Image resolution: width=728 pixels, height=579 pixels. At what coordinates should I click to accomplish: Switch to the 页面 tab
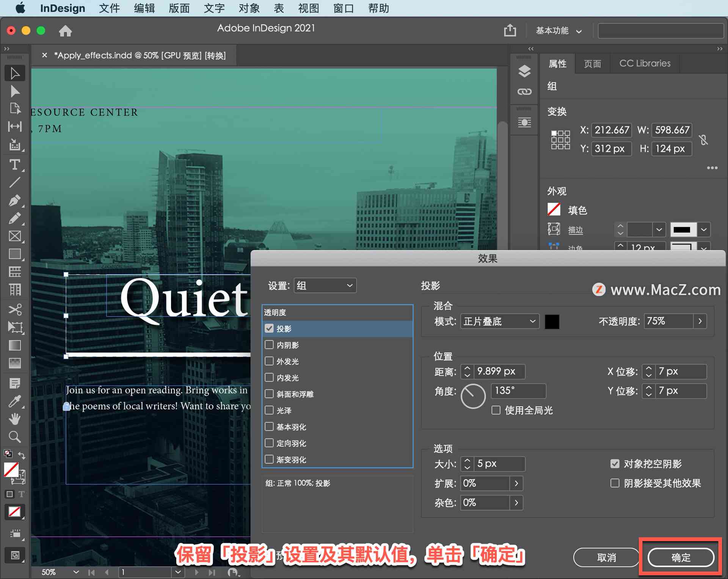pyautogui.click(x=592, y=63)
